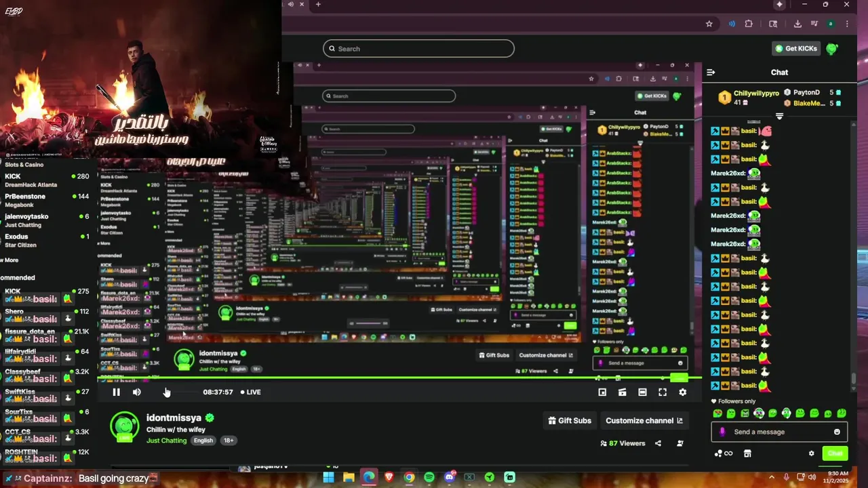Mute the tab via its speaker icon
Screen dimensions: 868x488
point(291,4)
